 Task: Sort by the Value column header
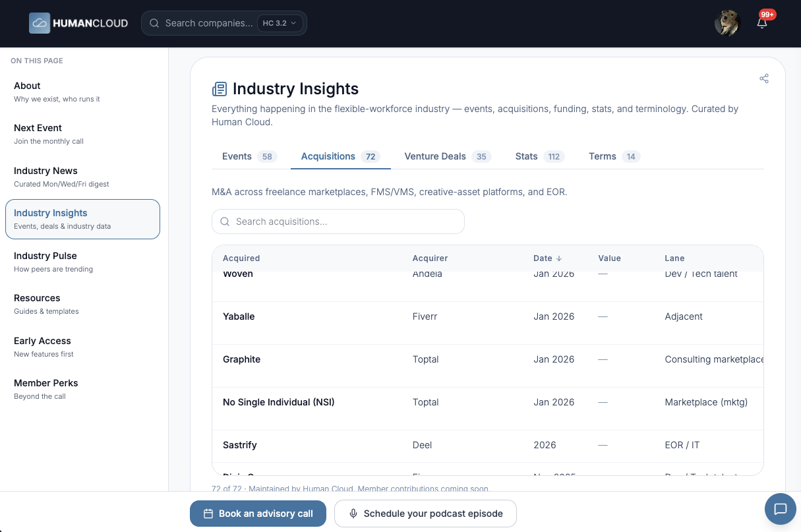click(x=609, y=258)
